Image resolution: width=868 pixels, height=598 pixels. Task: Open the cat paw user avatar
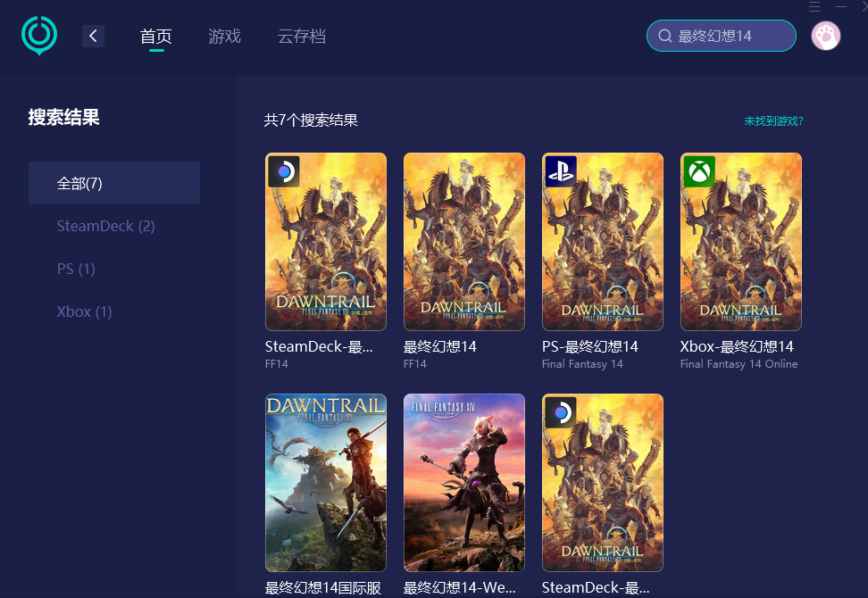click(826, 36)
